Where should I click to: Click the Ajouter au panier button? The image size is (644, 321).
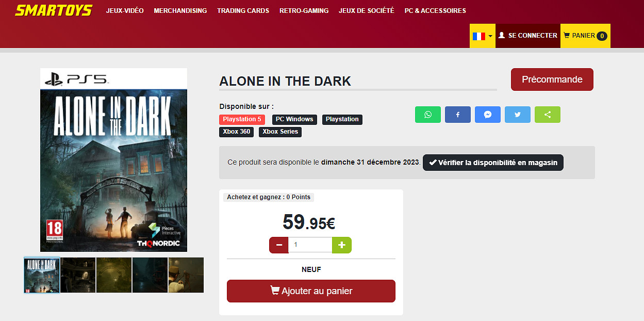(x=311, y=291)
